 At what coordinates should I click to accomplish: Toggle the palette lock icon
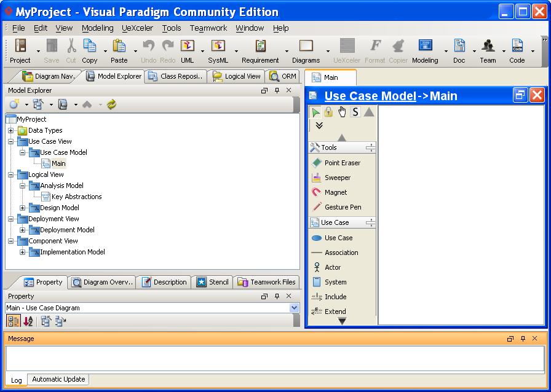pyautogui.click(x=328, y=112)
